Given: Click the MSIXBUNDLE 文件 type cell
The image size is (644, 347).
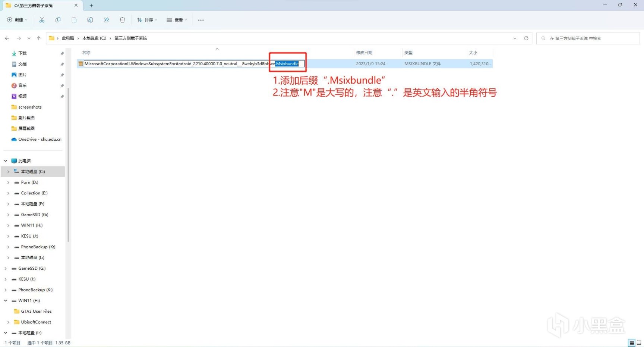Looking at the screenshot, I should (x=423, y=64).
